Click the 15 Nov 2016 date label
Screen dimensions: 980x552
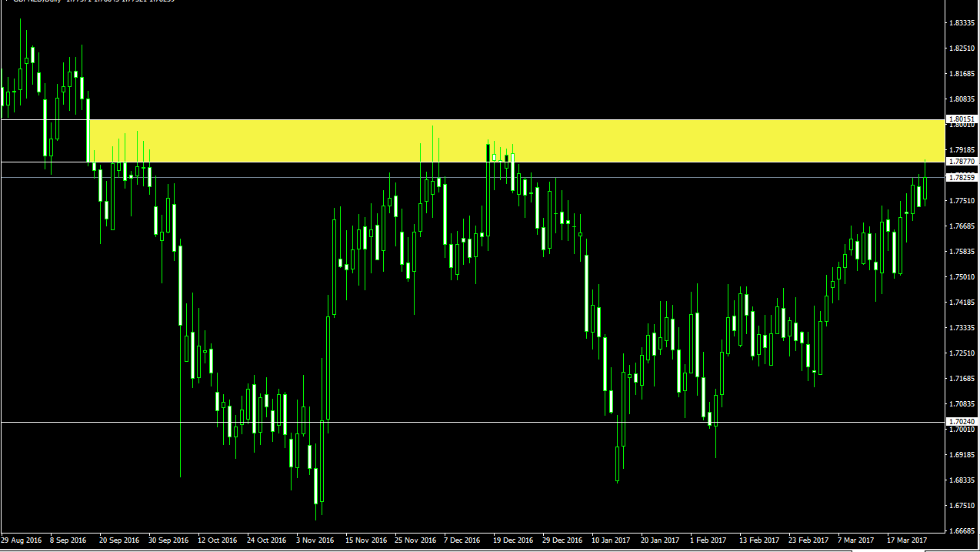point(366,540)
